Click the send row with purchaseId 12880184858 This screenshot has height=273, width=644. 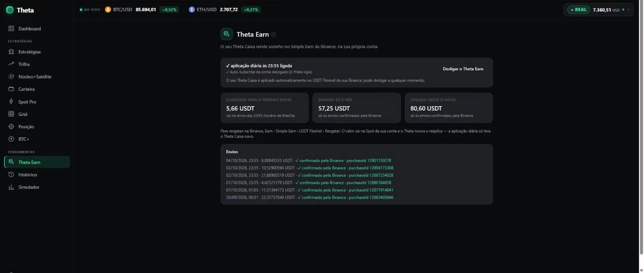point(308,183)
